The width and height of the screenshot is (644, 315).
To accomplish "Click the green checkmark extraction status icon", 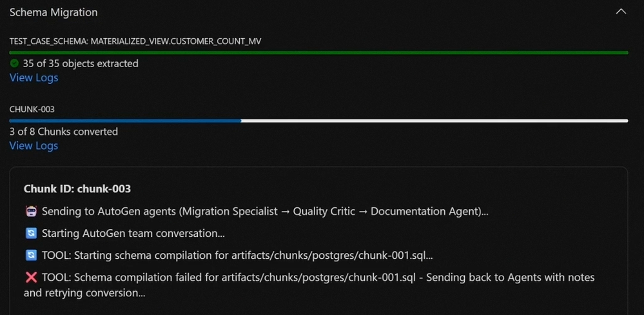I will [14, 63].
